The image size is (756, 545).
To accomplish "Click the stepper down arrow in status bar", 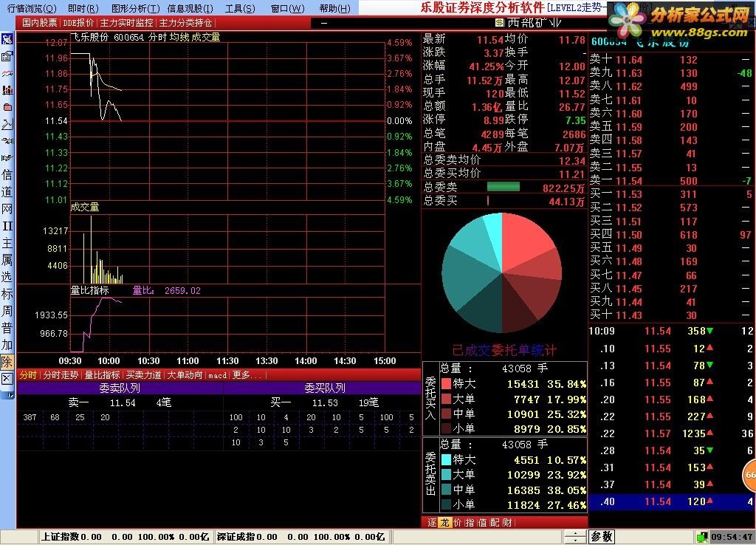I will pos(575,540).
